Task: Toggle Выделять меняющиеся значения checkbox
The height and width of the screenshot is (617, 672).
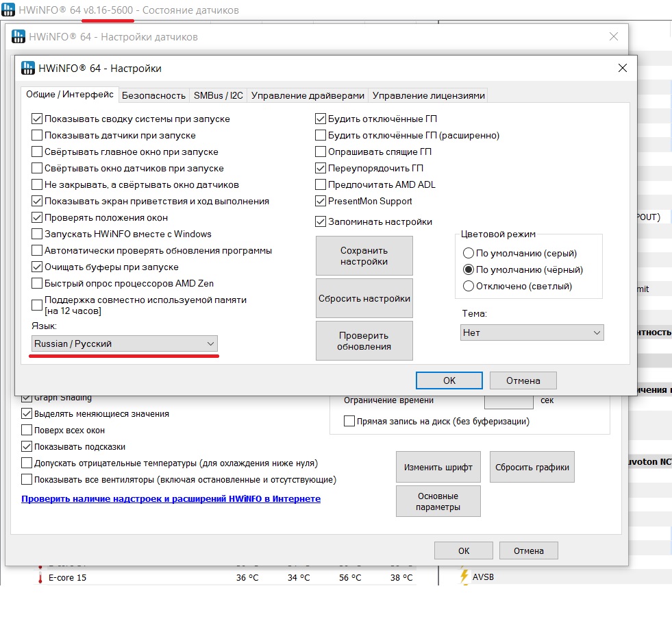Action: pyautogui.click(x=27, y=414)
